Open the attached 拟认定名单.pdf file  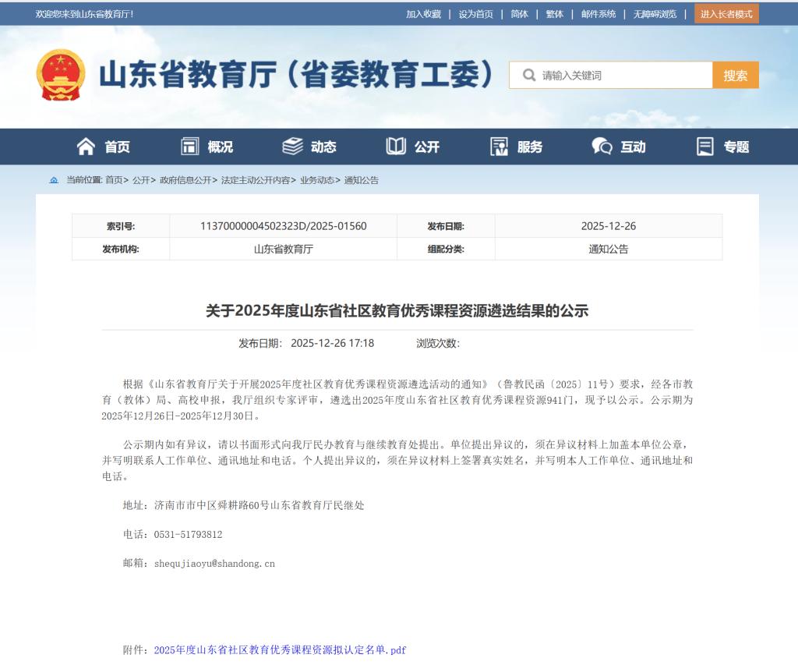tap(280, 650)
